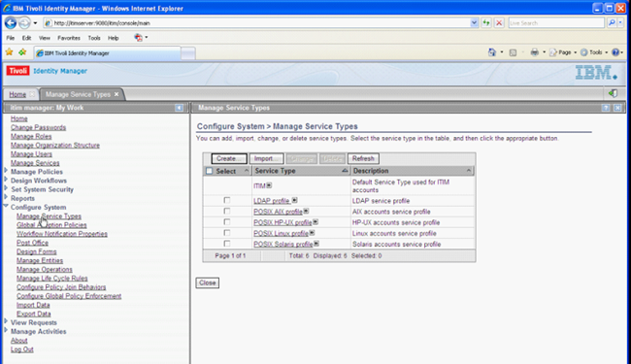The width and height of the screenshot is (631, 364).
Task: Expand the Reports tree node
Action: click(6, 197)
